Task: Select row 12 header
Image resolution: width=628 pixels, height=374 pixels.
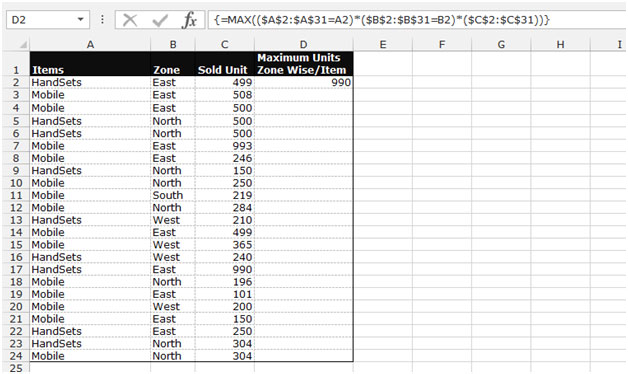Action: tap(16, 208)
